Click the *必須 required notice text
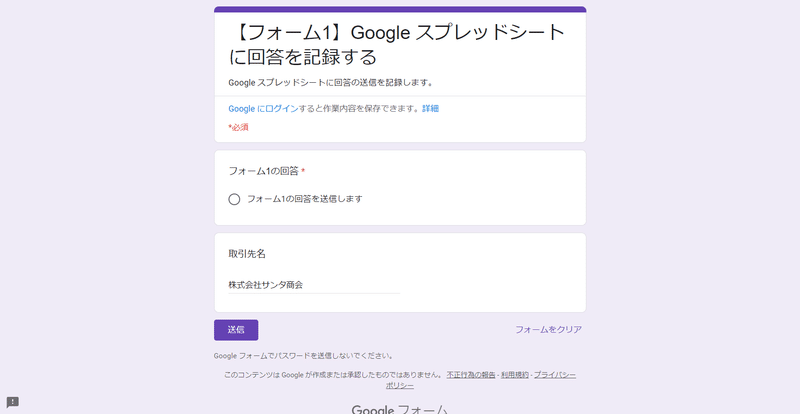This screenshot has width=800, height=414. pyautogui.click(x=238, y=127)
